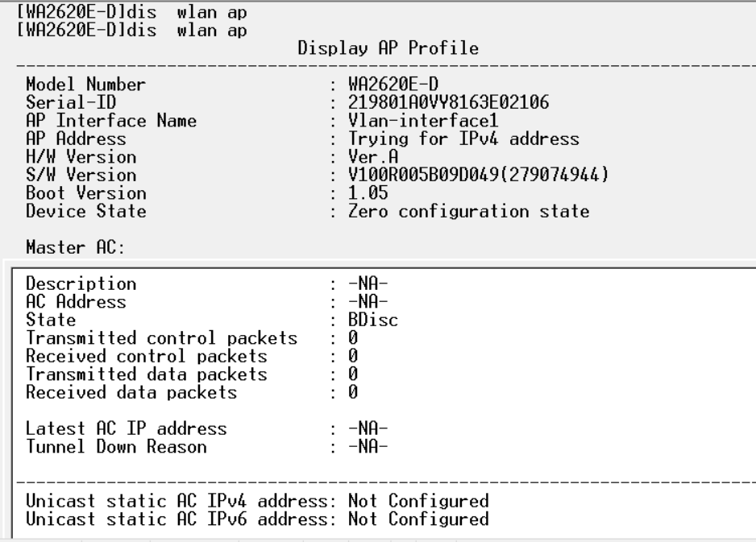The height and width of the screenshot is (542, 756).
Task: Click the IPv4 'Not Configured' value
Action: [417, 501]
